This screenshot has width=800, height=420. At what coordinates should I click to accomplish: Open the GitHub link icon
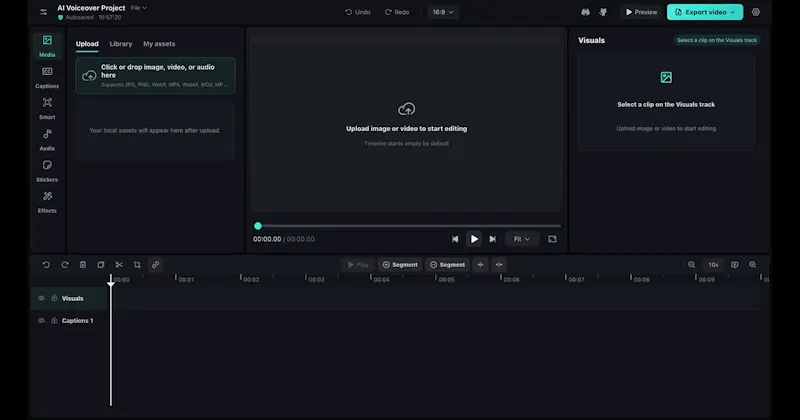click(x=603, y=12)
